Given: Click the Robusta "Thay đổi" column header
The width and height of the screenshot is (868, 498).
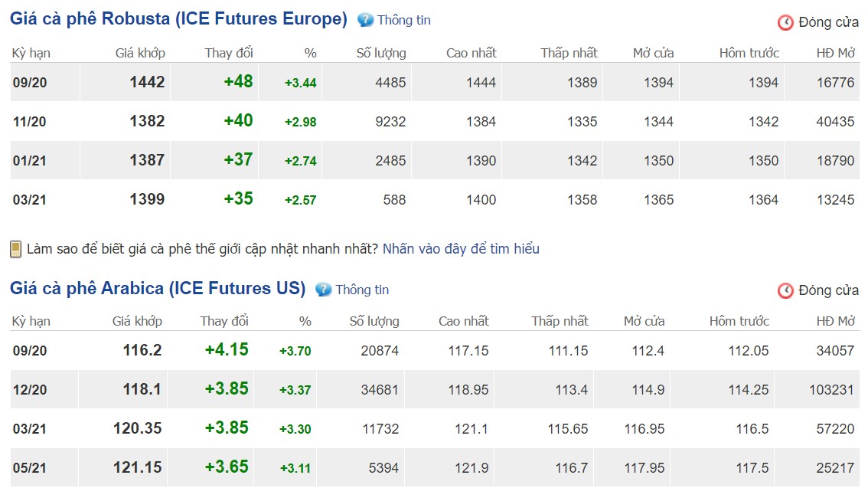Looking at the screenshot, I should [229, 53].
